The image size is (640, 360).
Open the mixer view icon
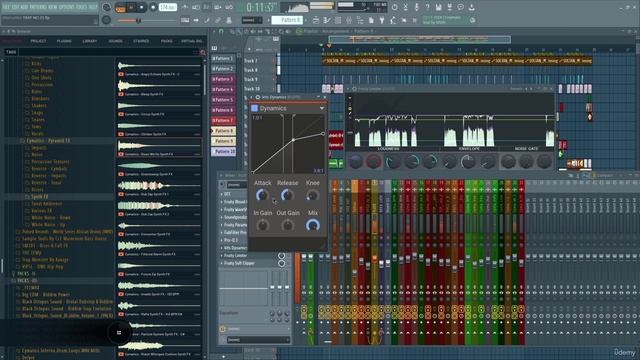coord(349,20)
